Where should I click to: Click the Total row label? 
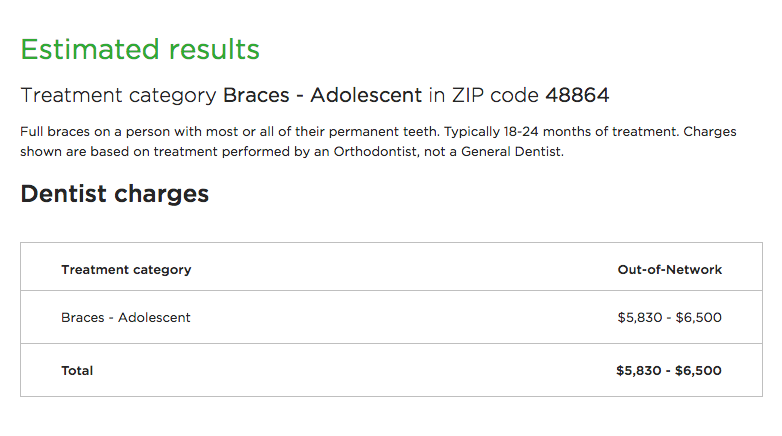pos(77,371)
